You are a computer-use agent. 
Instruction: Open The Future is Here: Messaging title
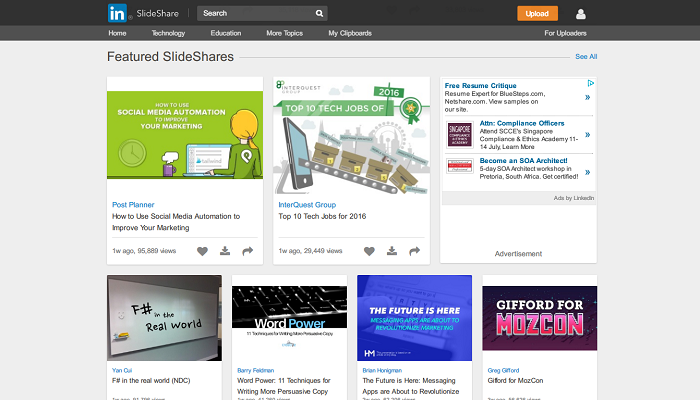pyautogui.click(x=411, y=386)
